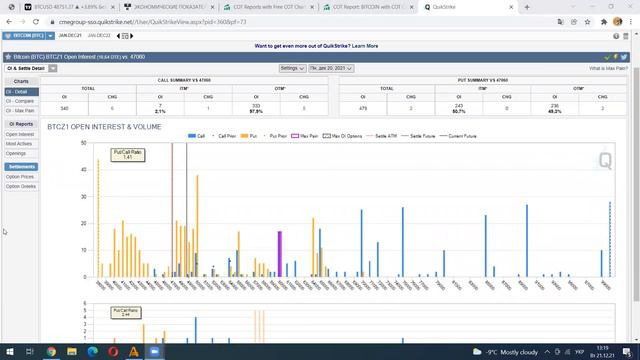This screenshot has height=360, width=640.
Task: Toggle the Put Prior legend entry
Action: pos(275,136)
